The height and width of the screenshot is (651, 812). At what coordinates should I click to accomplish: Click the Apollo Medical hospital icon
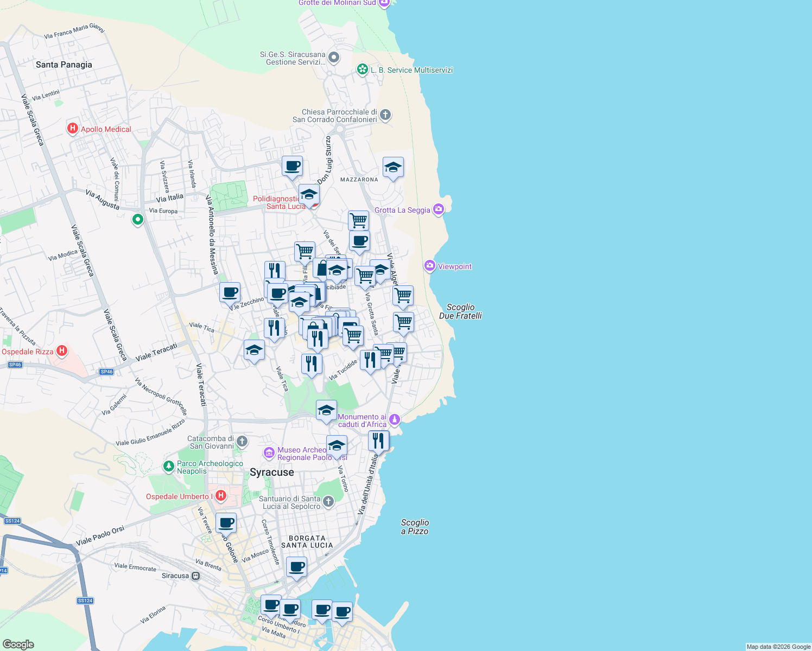(72, 129)
